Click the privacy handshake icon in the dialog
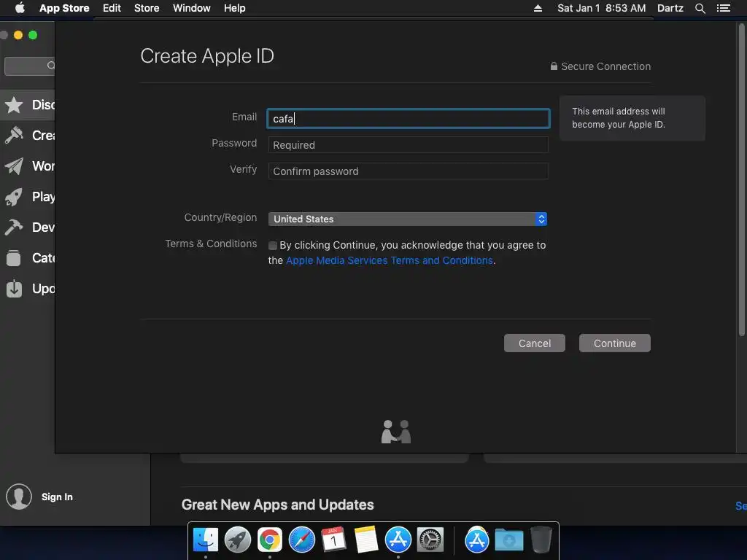747x560 pixels. pos(396,432)
